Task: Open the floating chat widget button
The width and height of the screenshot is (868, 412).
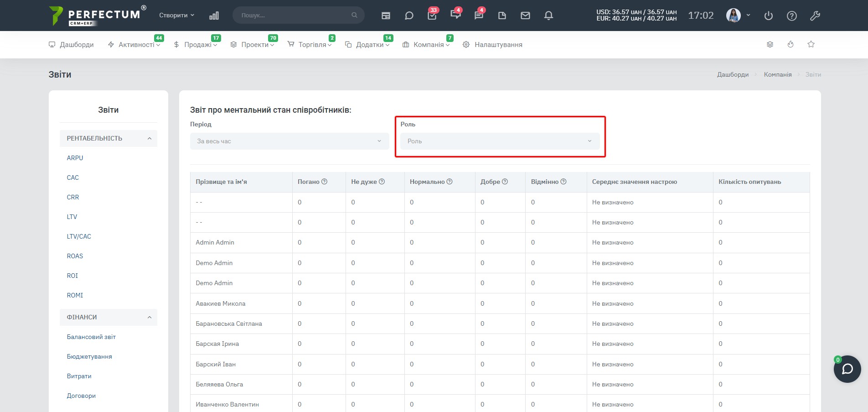Action: click(847, 369)
